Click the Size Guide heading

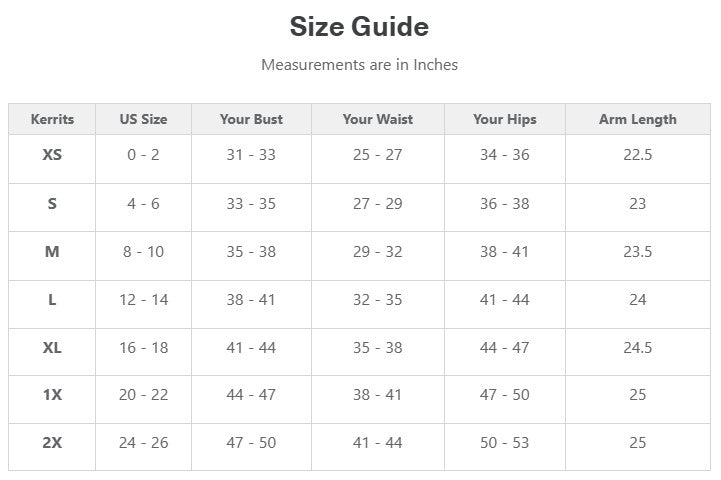coord(359,26)
